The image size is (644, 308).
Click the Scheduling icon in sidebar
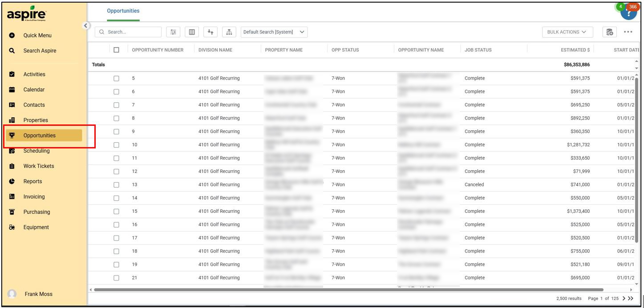click(12, 151)
